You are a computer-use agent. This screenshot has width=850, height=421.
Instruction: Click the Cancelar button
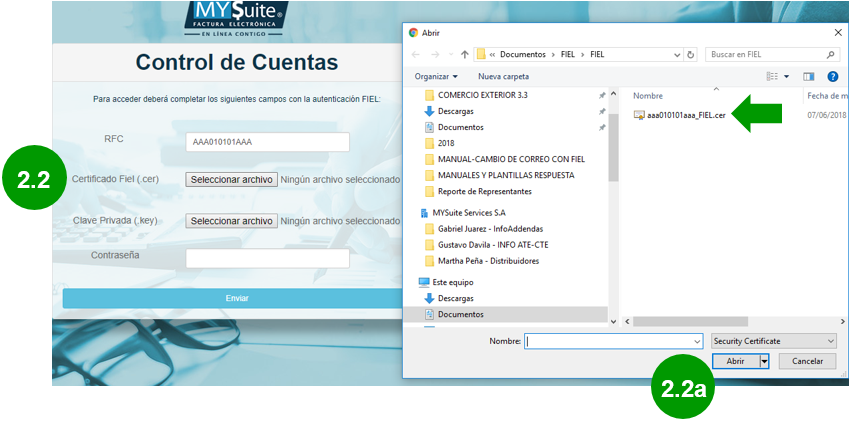click(x=807, y=361)
